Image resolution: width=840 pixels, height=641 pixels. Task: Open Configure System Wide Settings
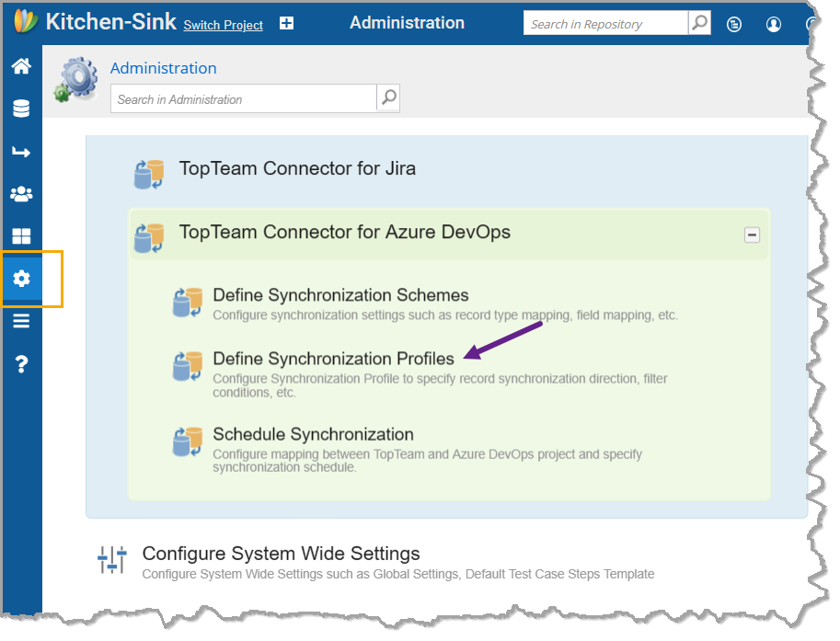click(x=282, y=554)
